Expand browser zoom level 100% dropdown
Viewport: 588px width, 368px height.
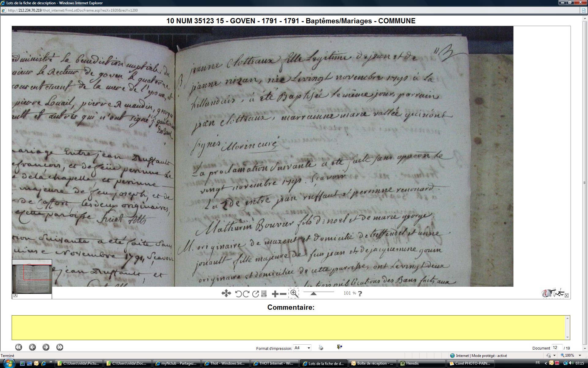click(x=580, y=355)
